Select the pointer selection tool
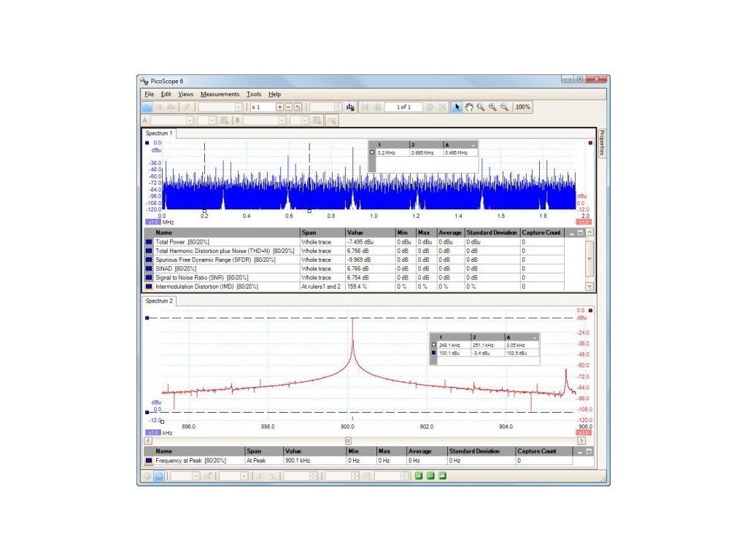The width and height of the screenshot is (747, 560). click(x=457, y=107)
